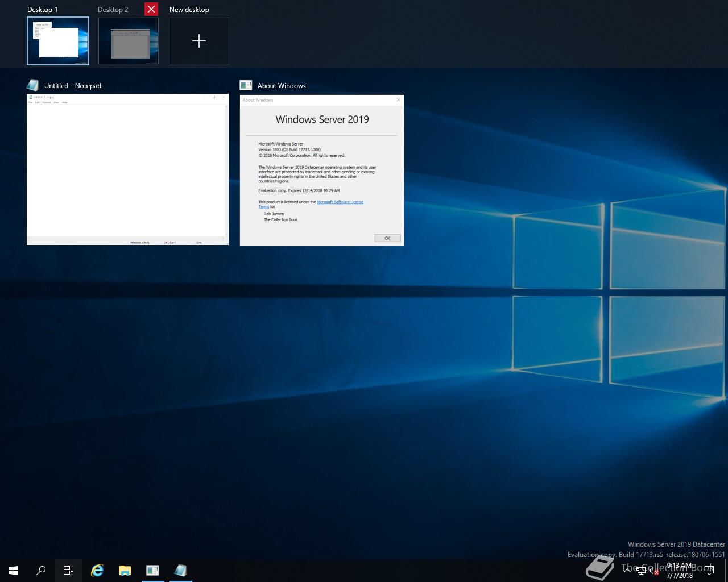Close Desktop 2 with red X
This screenshot has height=582, width=728.
151,9
